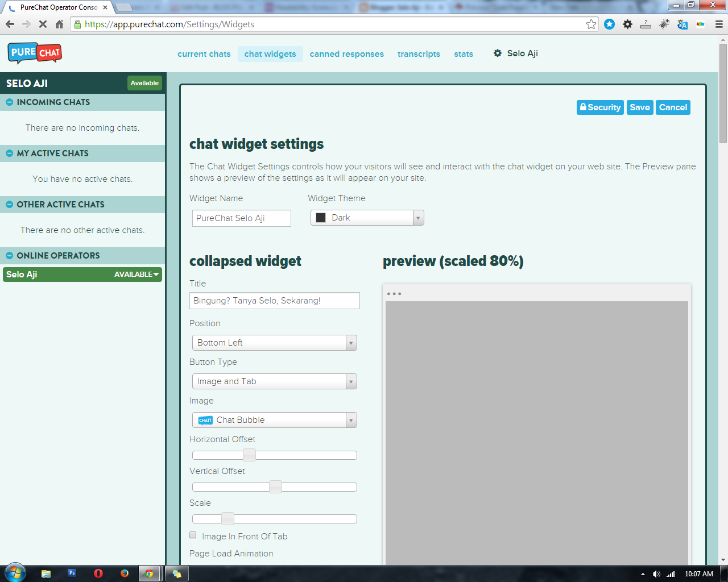Open Windows Start menu
The height and width of the screenshot is (582, 728).
(15, 573)
